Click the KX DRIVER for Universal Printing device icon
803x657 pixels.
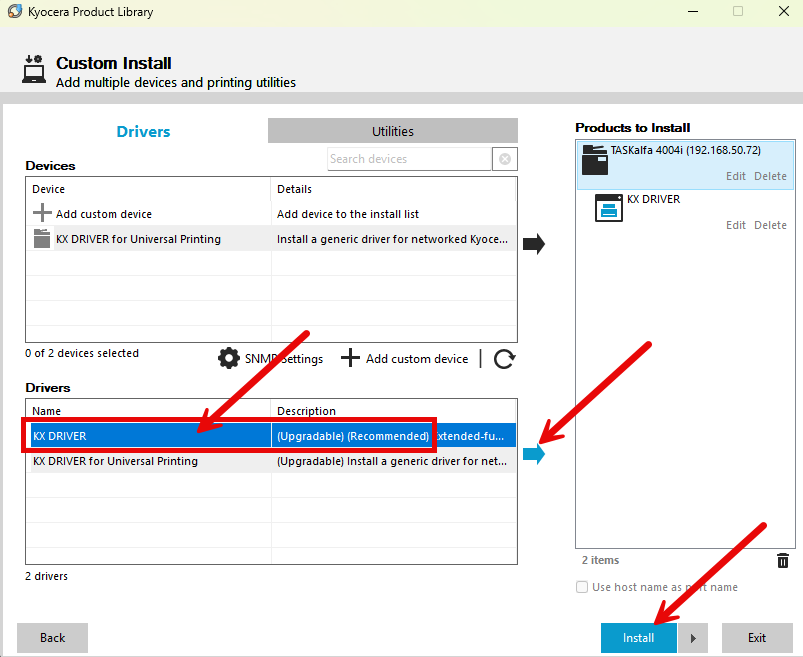42,239
